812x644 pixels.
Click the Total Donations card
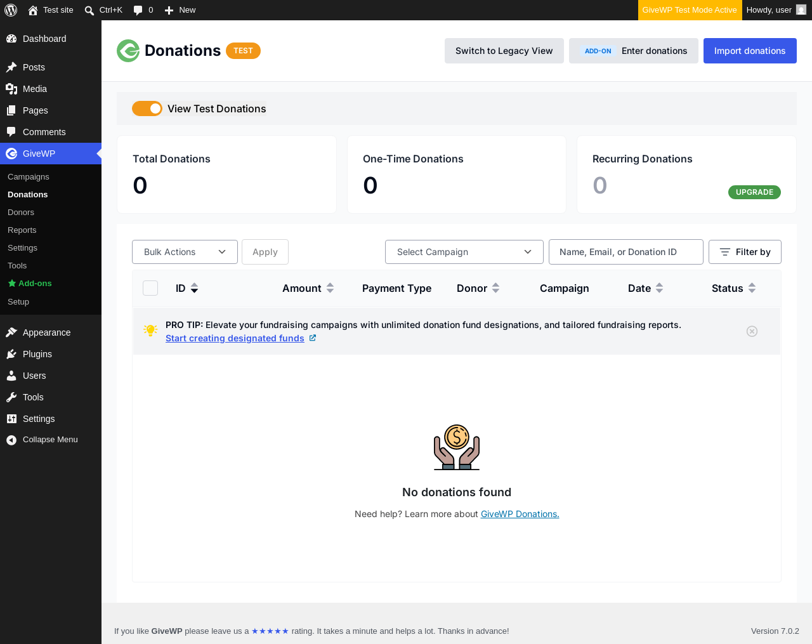(x=226, y=174)
